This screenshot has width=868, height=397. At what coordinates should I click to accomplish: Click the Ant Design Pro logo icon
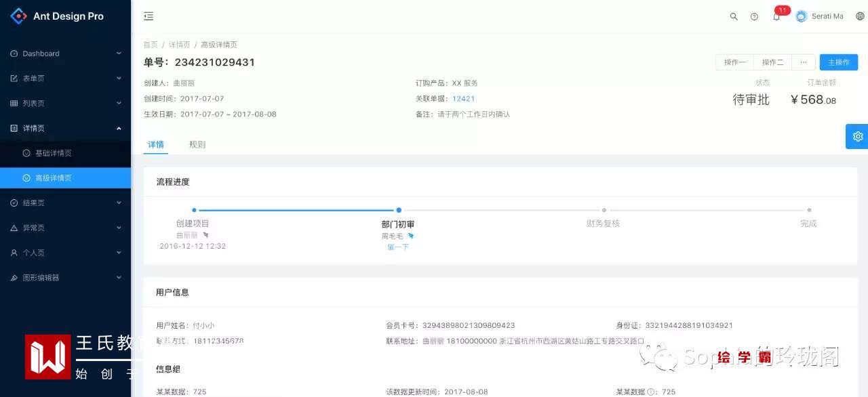coord(18,16)
